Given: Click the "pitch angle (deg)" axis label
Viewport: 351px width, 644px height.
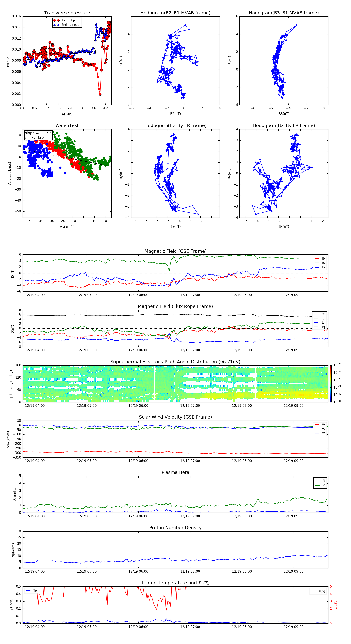Looking at the screenshot, I should click(11, 383).
